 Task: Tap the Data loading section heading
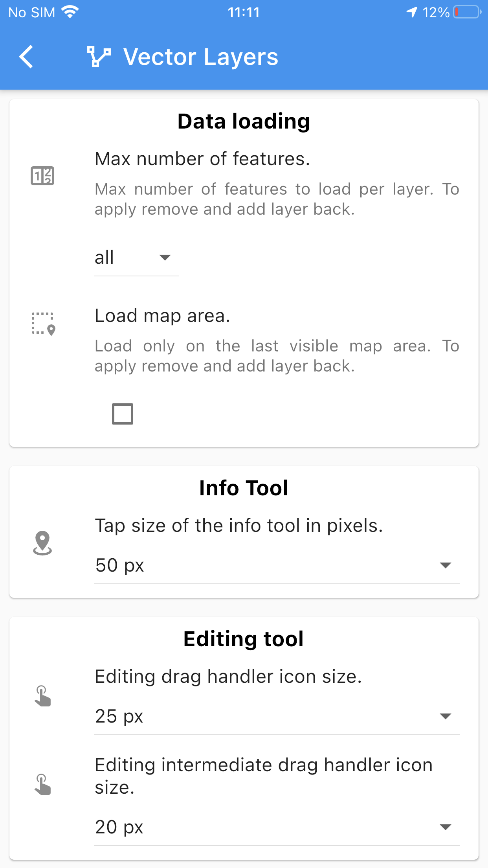tap(244, 121)
